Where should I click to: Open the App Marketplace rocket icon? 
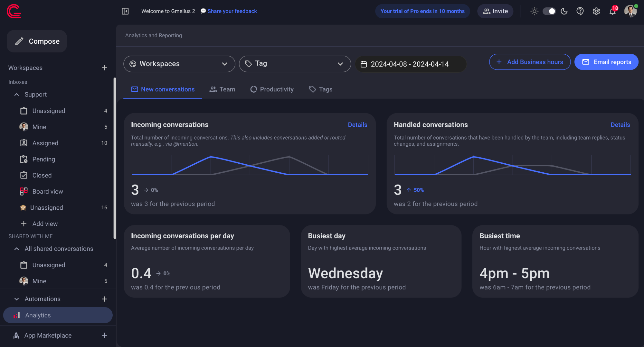point(16,335)
